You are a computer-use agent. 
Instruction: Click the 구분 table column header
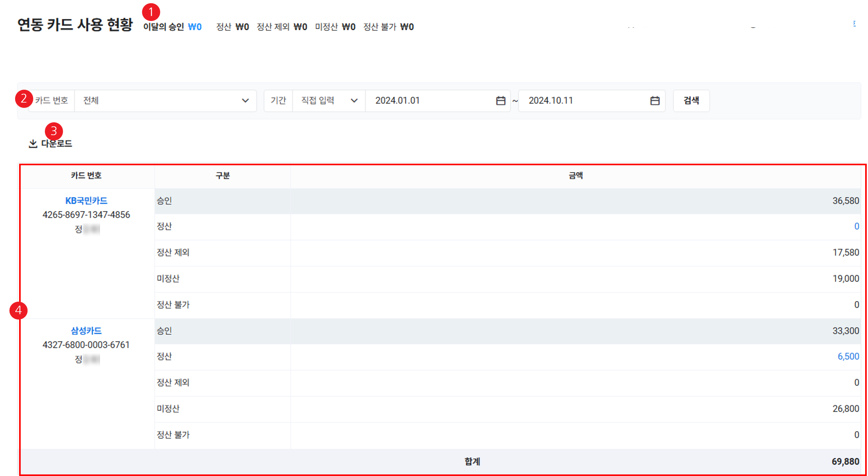(x=222, y=175)
